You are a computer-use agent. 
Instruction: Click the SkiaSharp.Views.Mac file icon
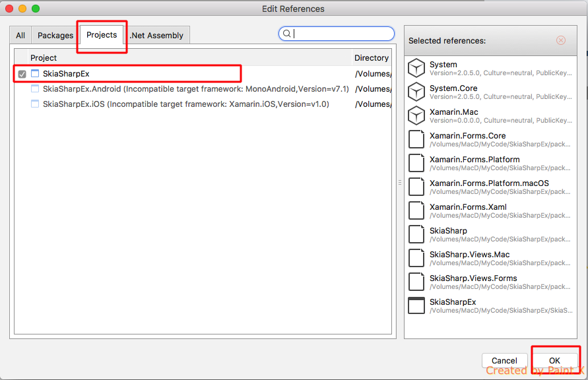click(416, 258)
